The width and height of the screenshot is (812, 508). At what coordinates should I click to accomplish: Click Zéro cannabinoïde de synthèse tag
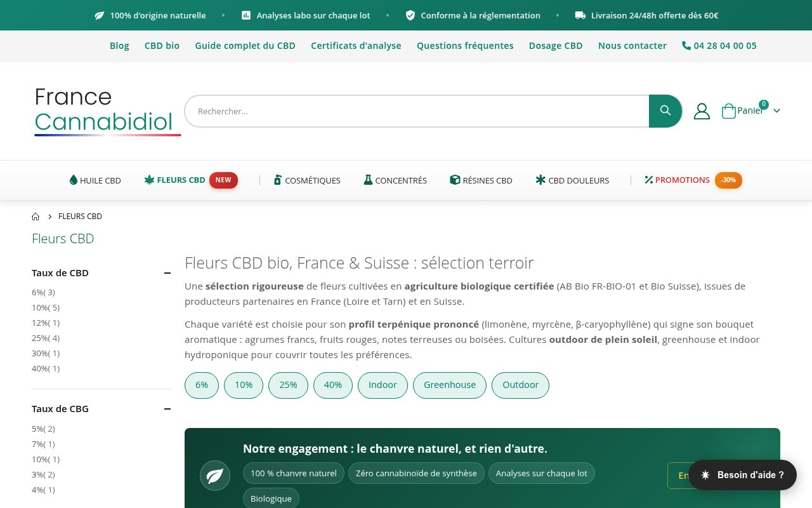pyautogui.click(x=416, y=473)
